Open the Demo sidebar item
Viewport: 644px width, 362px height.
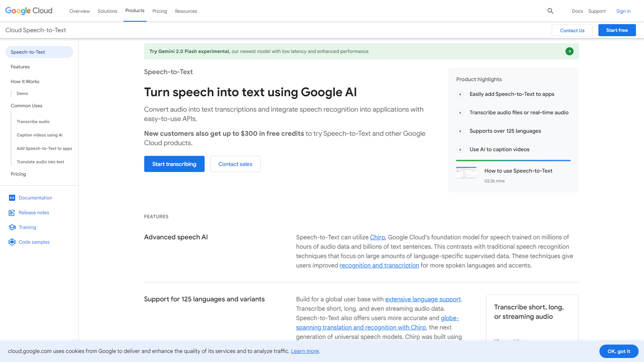[x=22, y=93]
